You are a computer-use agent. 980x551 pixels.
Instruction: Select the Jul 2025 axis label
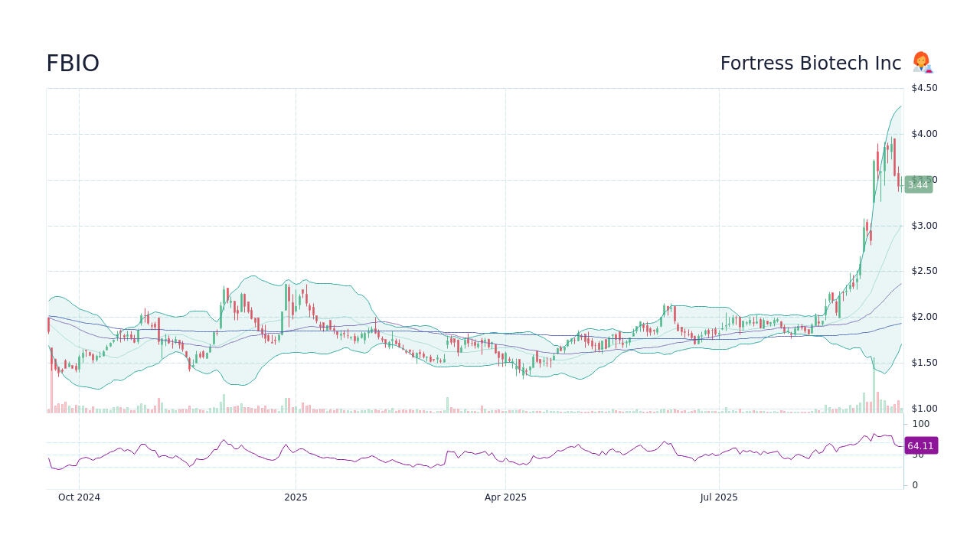pos(719,497)
